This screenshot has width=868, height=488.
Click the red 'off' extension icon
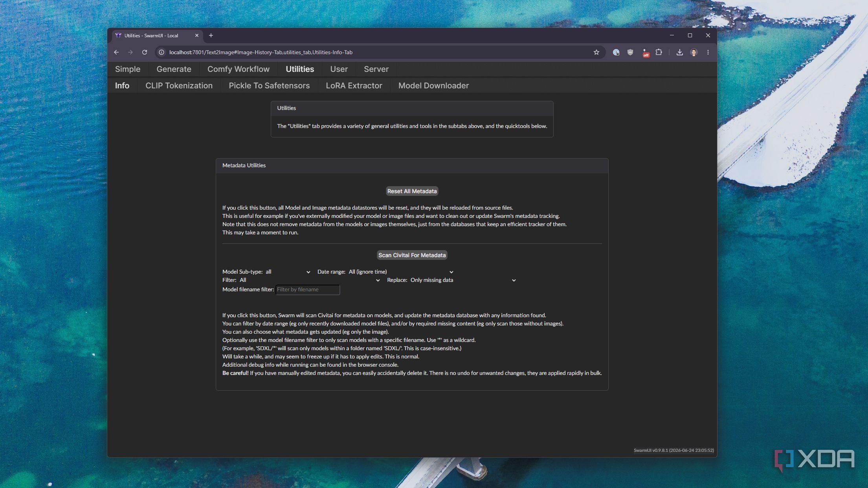[x=645, y=53]
